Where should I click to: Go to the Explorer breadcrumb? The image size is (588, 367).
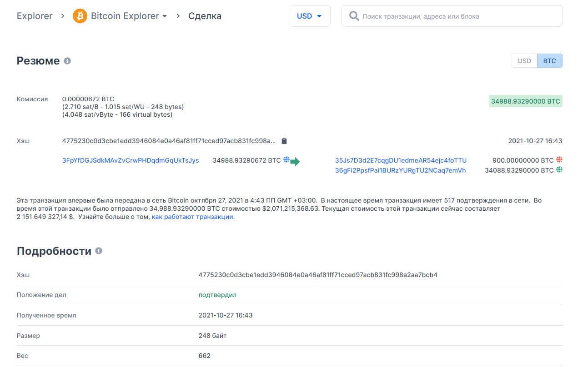[x=35, y=16]
